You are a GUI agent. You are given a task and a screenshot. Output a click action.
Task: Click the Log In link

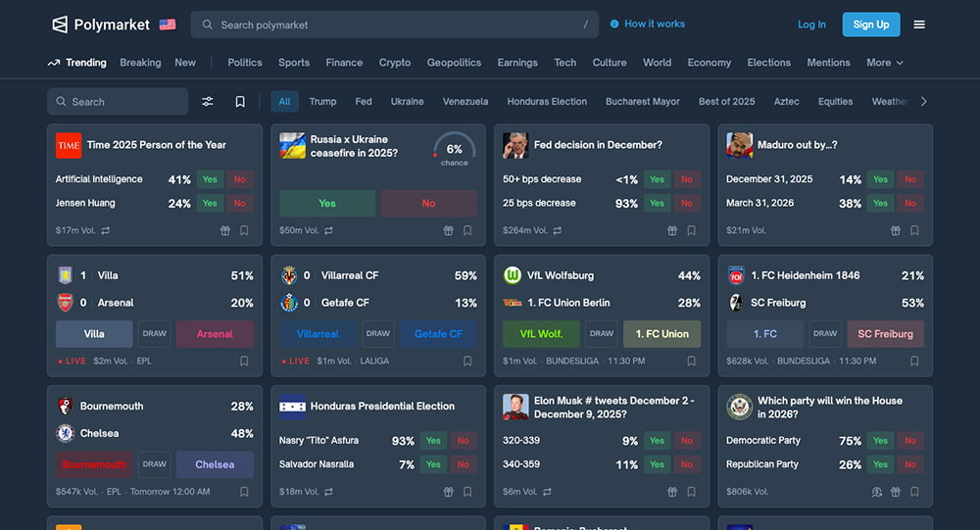811,24
